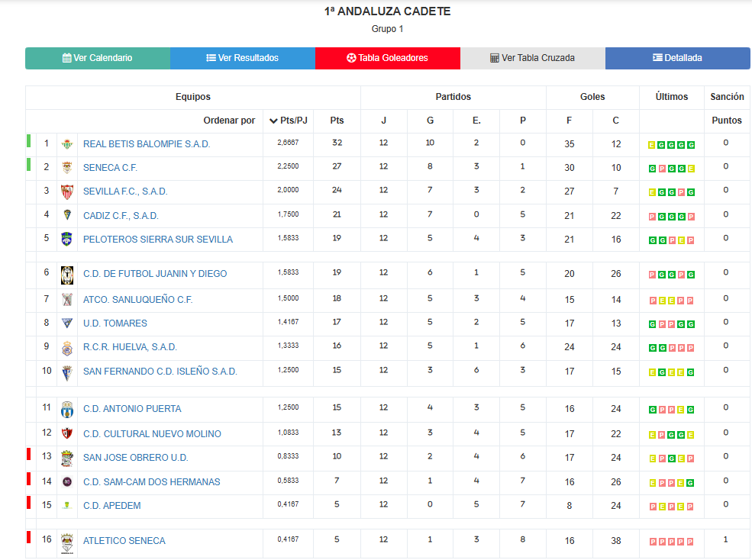
Task: Open C.D. APEDEM team link
Action: coord(111,505)
